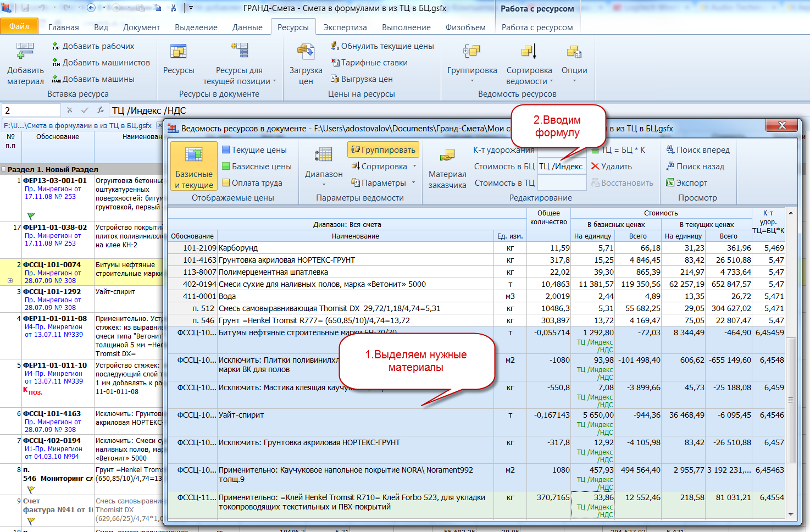The height and width of the screenshot is (532, 810).
Task: Toggle the Группировать button
Action: tap(383, 150)
